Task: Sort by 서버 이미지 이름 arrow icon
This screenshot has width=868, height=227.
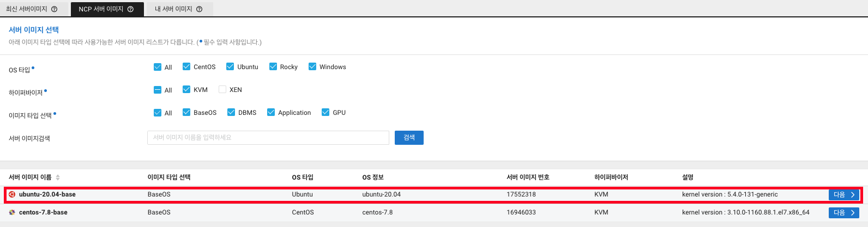Action: tap(58, 177)
